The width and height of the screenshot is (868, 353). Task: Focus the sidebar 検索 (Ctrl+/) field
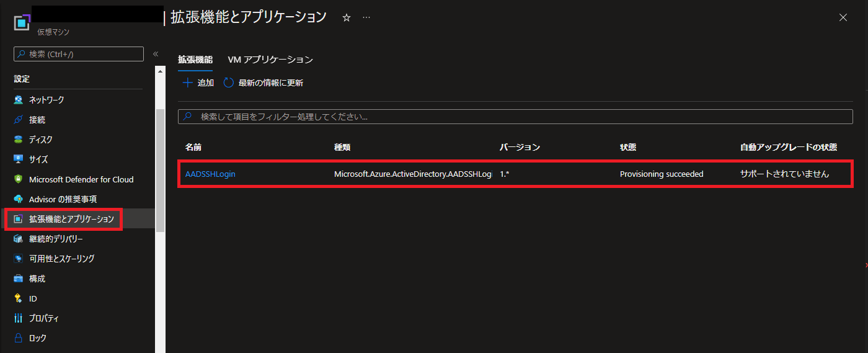pos(79,54)
